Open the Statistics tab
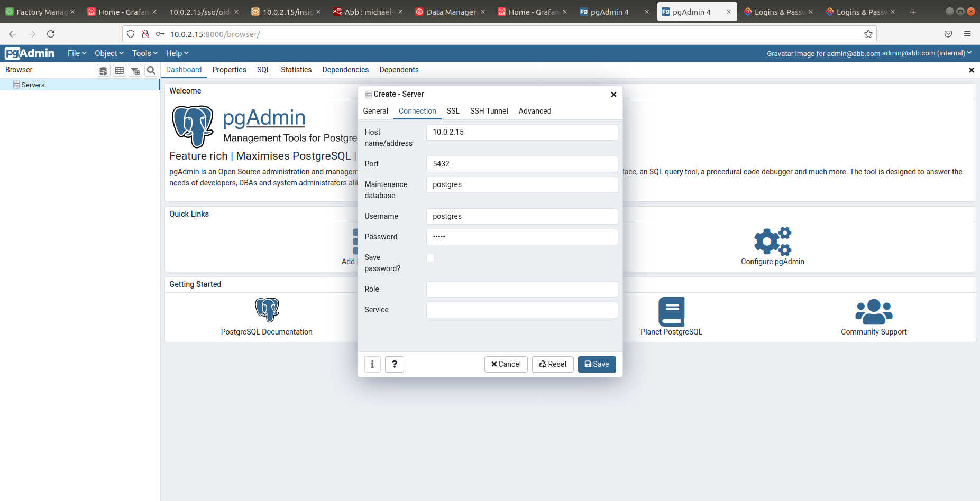Image resolution: width=980 pixels, height=501 pixels. 296,70
